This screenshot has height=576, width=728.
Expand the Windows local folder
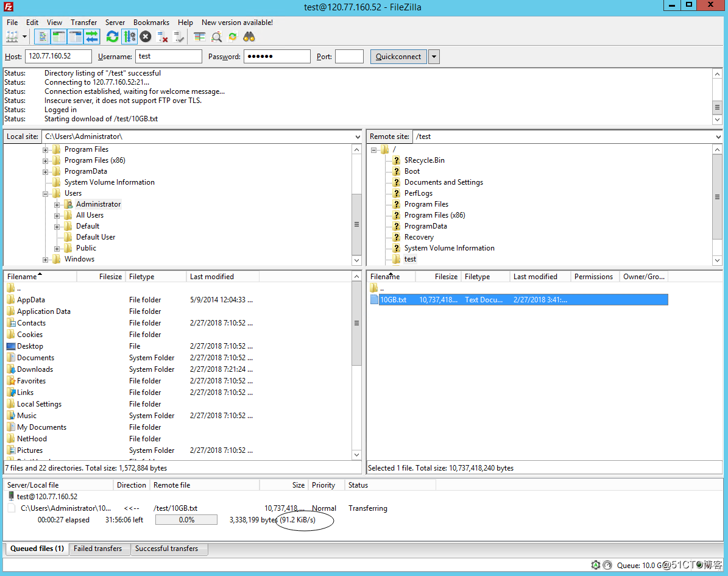[45, 260]
